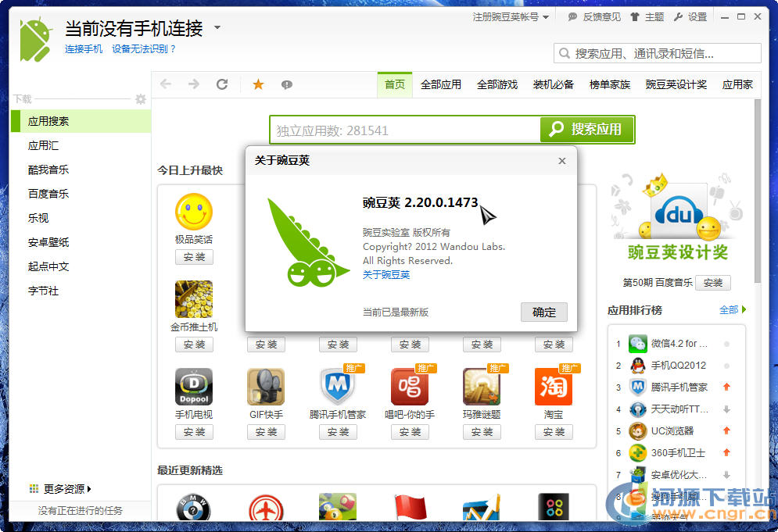
Task: Select 起点中文 in the sidebar
Action: (x=81, y=266)
